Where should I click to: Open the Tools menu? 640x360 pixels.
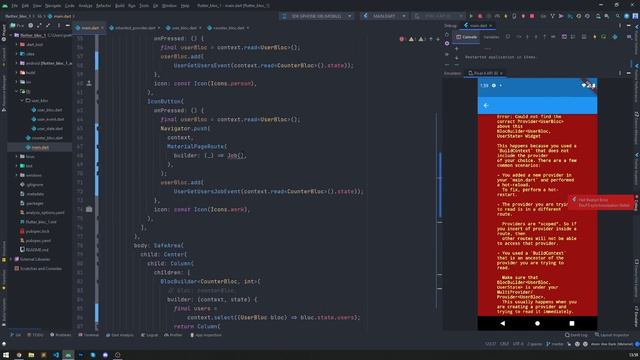tap(144, 6)
